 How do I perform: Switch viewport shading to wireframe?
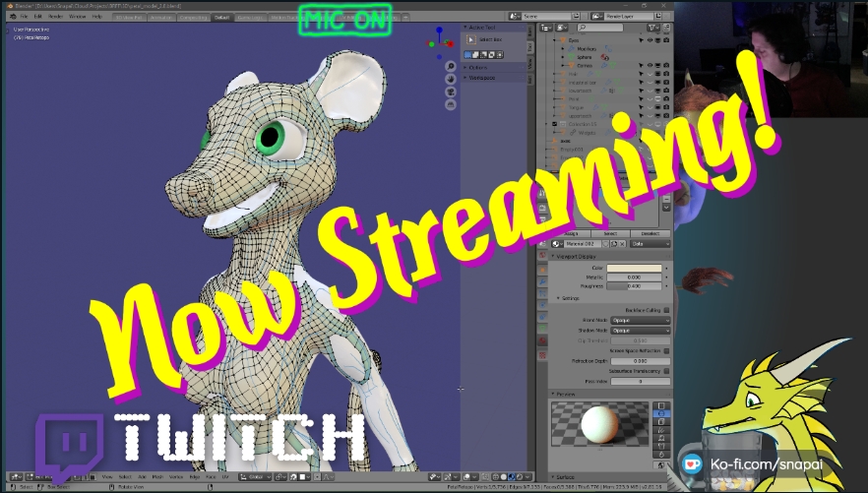point(495,477)
